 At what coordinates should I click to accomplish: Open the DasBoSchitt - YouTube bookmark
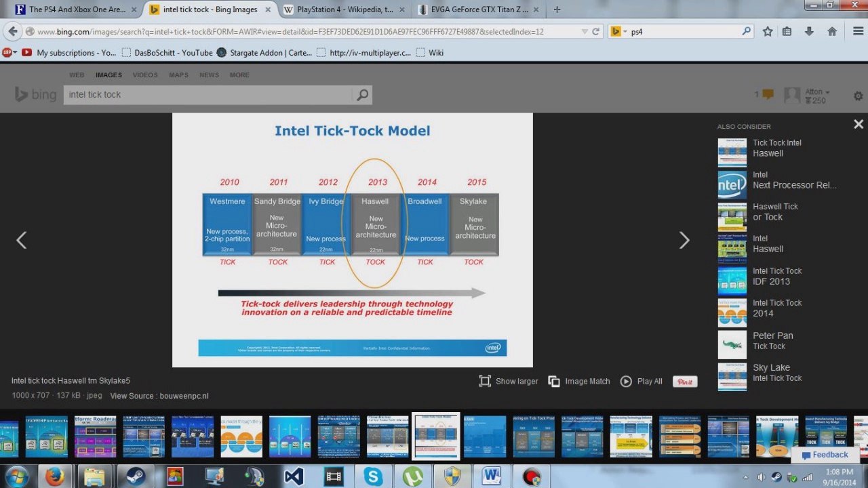point(167,52)
